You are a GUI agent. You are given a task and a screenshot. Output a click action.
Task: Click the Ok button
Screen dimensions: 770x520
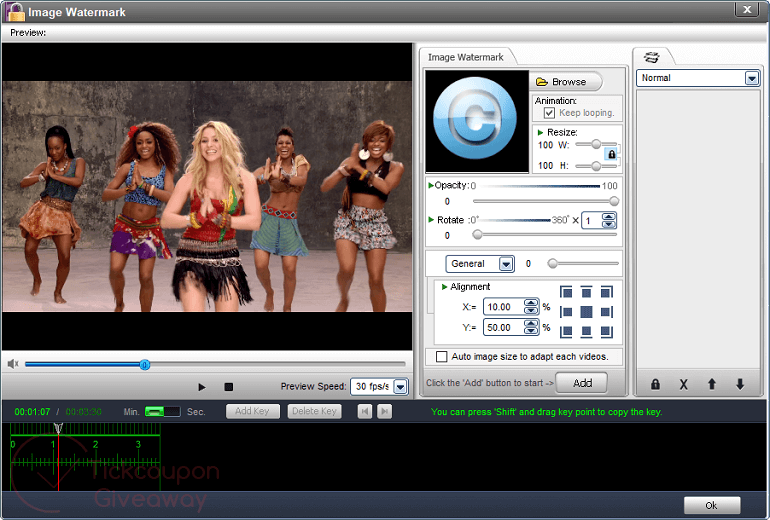click(712, 505)
